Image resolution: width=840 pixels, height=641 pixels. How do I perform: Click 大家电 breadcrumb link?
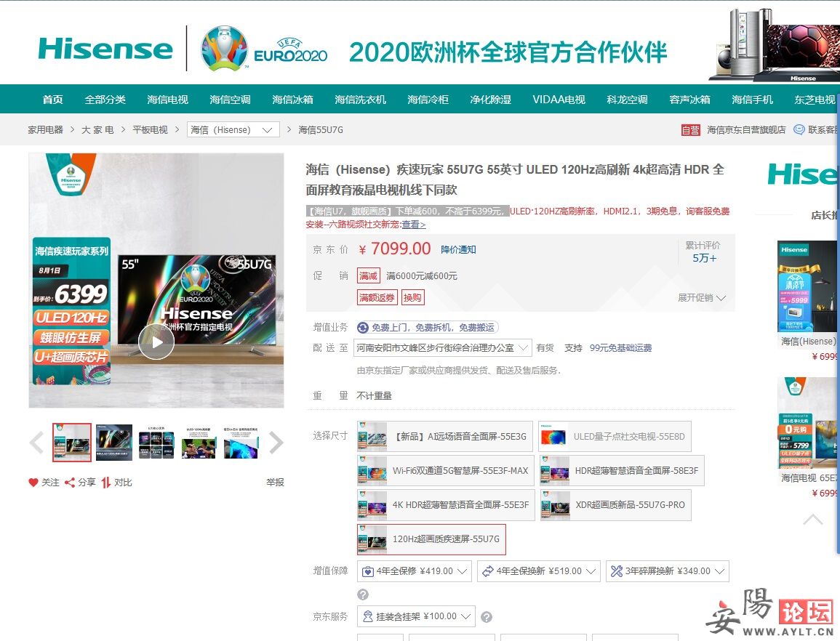click(x=97, y=129)
